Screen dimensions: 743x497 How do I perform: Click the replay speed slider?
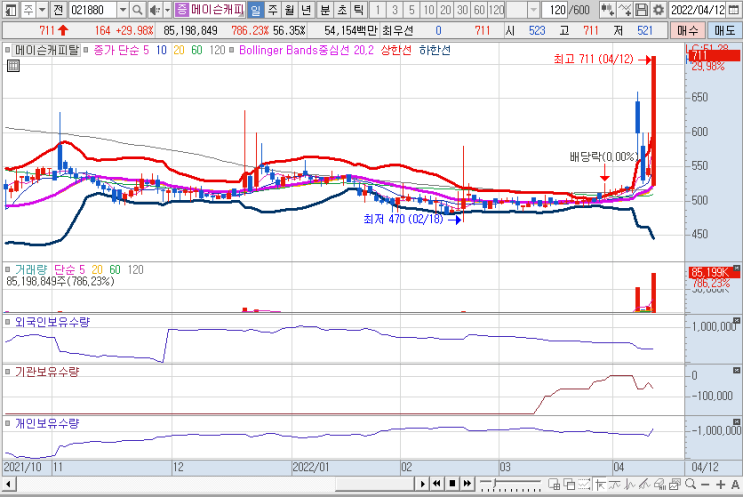coord(510,484)
